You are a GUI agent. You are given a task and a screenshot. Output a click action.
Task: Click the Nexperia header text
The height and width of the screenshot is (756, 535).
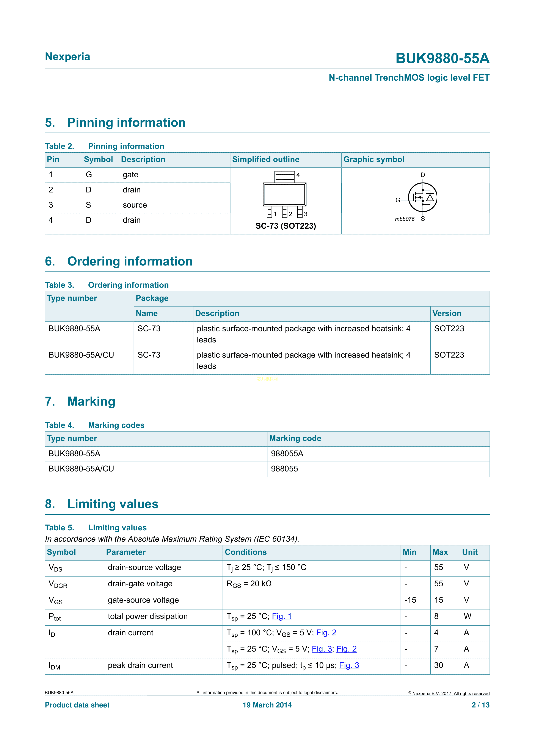coord(67,57)
